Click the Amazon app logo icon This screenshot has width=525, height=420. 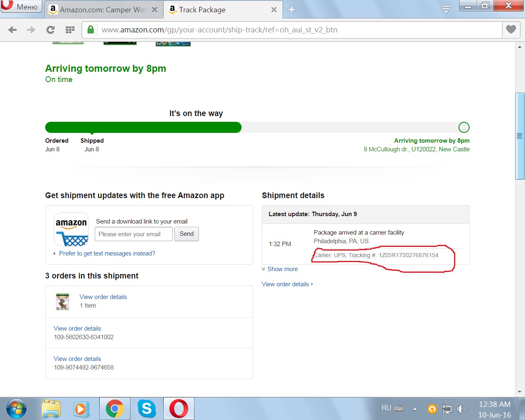click(71, 229)
